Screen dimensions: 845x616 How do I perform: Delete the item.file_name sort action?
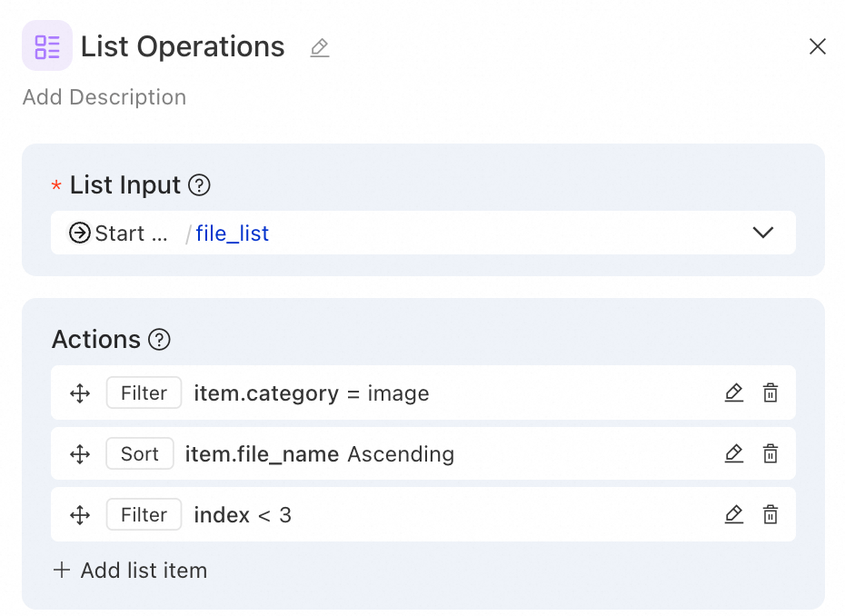coord(770,454)
